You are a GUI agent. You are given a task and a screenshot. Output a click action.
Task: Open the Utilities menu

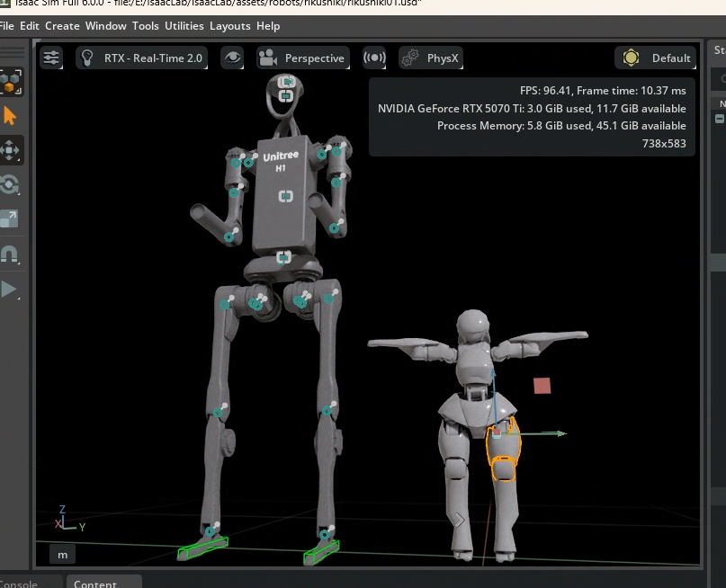pos(184,26)
